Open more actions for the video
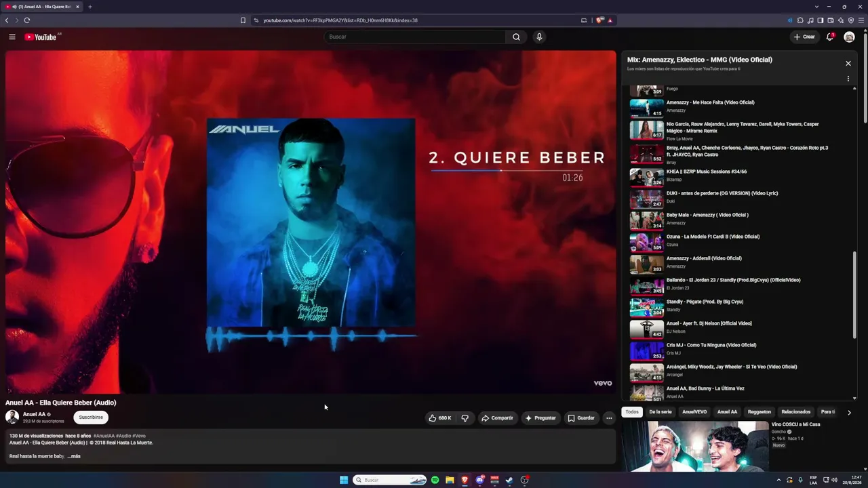The width and height of the screenshot is (868, 488). tap(609, 418)
